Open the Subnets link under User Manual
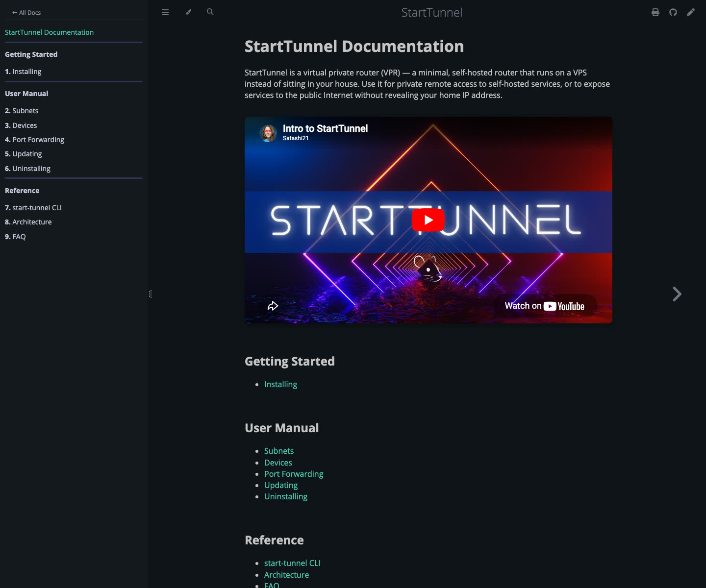The width and height of the screenshot is (706, 588). click(x=278, y=451)
